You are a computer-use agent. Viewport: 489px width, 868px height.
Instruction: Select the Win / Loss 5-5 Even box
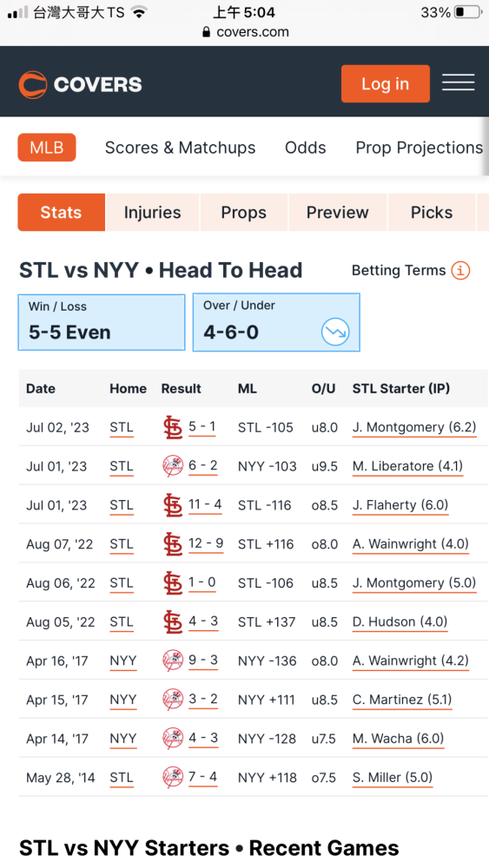(102, 322)
